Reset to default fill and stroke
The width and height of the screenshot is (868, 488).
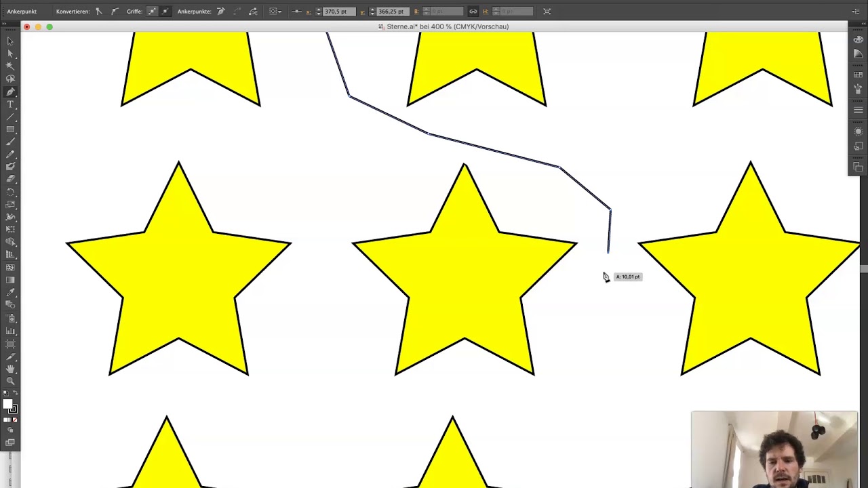point(6,393)
